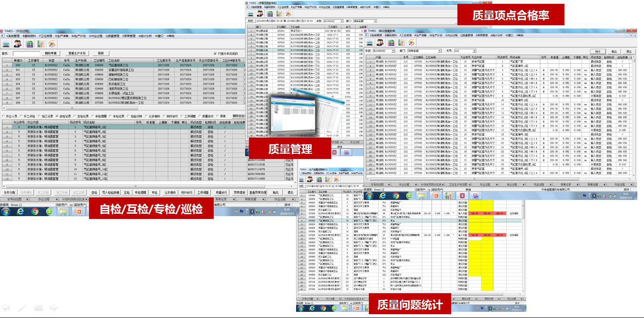Open S系统管理 menu in 作业过程 window
Viewport: 644px width, 318px height.
click(12, 36)
